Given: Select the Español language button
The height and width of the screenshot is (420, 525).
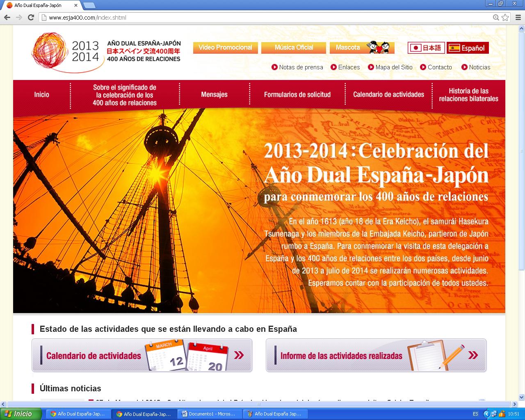Looking at the screenshot, I should coord(468,48).
